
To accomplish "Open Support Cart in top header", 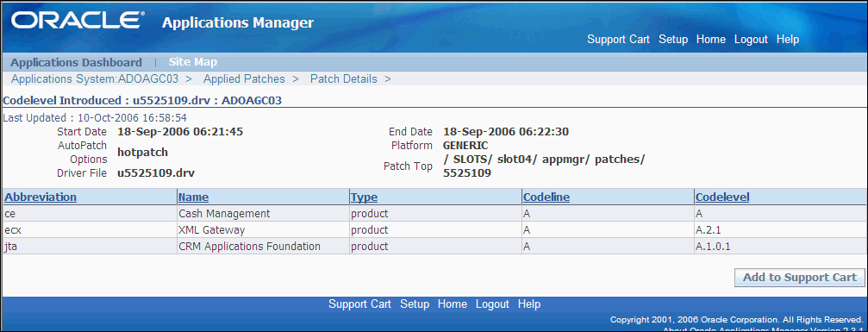I will tap(618, 40).
